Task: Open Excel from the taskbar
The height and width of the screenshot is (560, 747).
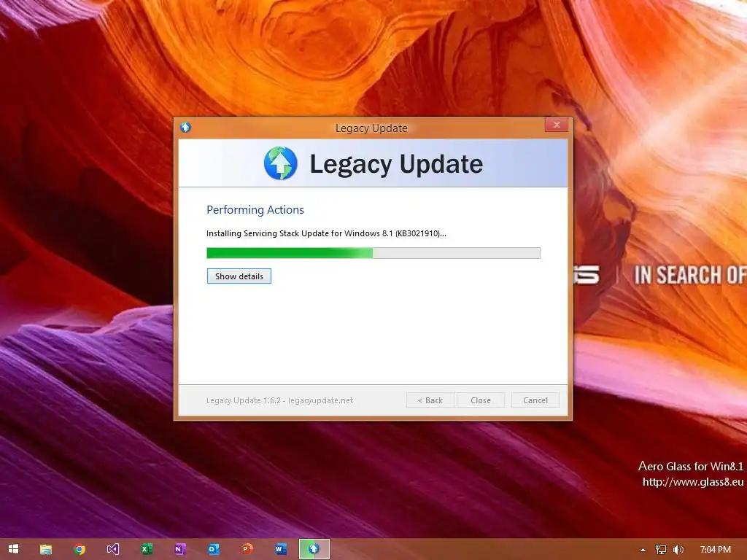Action: pos(146,549)
